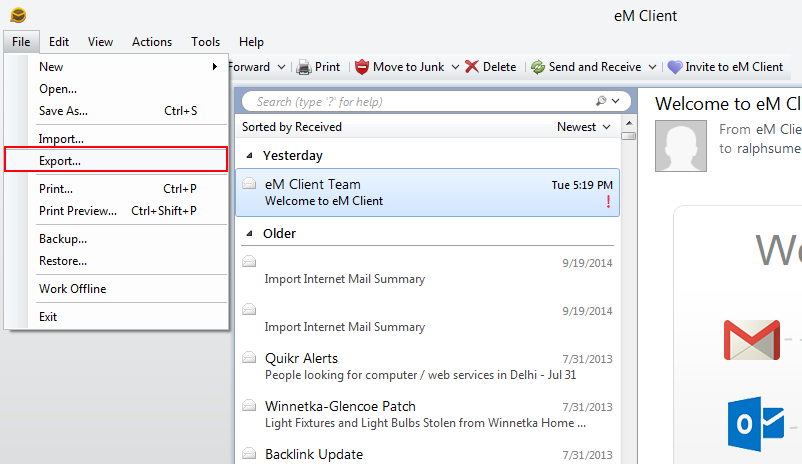Select the Winnetka-Glencoe Patch message
The height and width of the screenshot is (464, 802).
pyautogui.click(x=428, y=414)
